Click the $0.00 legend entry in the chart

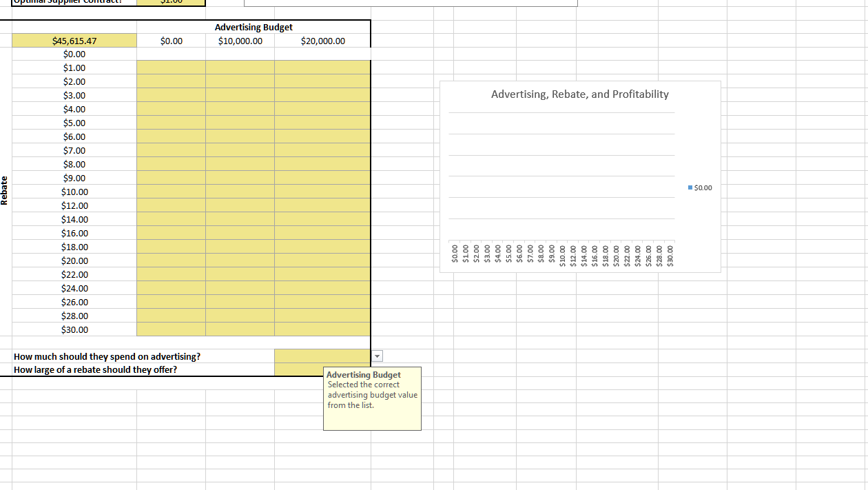pyautogui.click(x=699, y=187)
